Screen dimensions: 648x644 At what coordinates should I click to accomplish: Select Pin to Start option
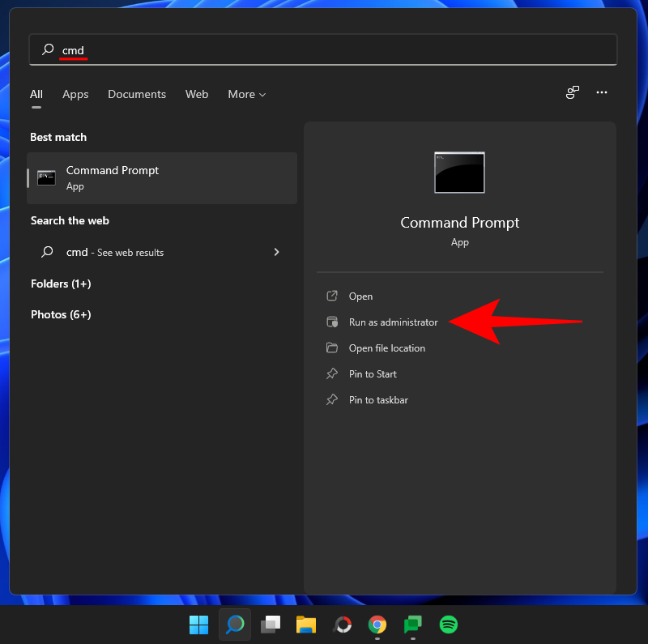[x=373, y=374]
